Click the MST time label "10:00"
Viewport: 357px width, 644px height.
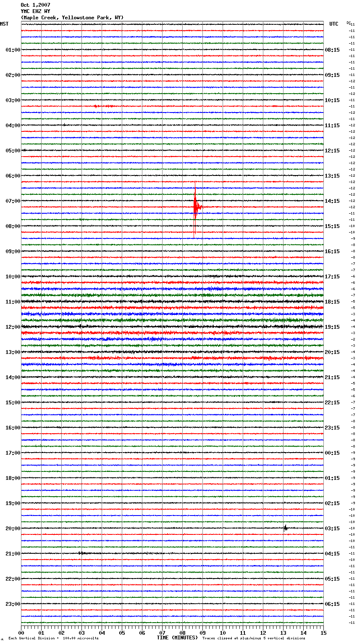click(x=13, y=277)
